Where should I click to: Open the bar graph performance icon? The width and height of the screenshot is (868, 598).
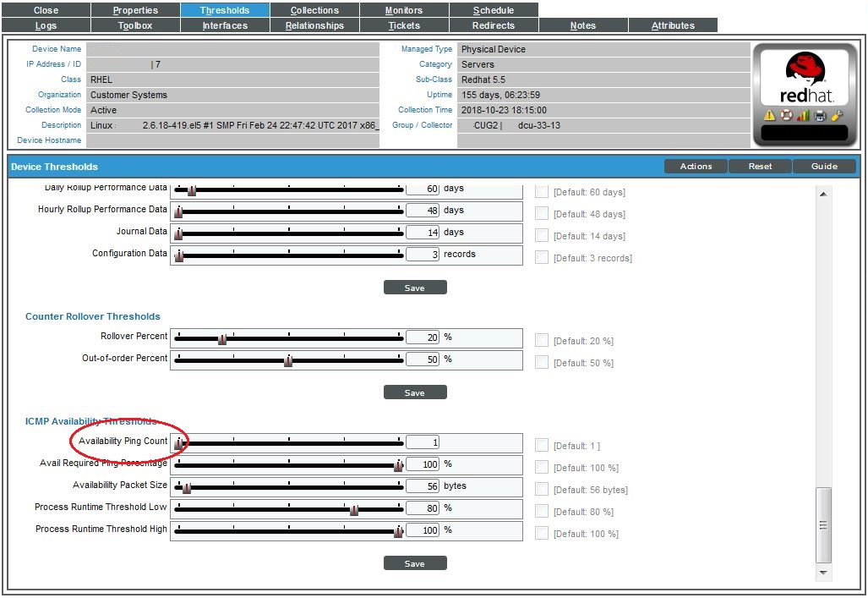tap(803, 115)
